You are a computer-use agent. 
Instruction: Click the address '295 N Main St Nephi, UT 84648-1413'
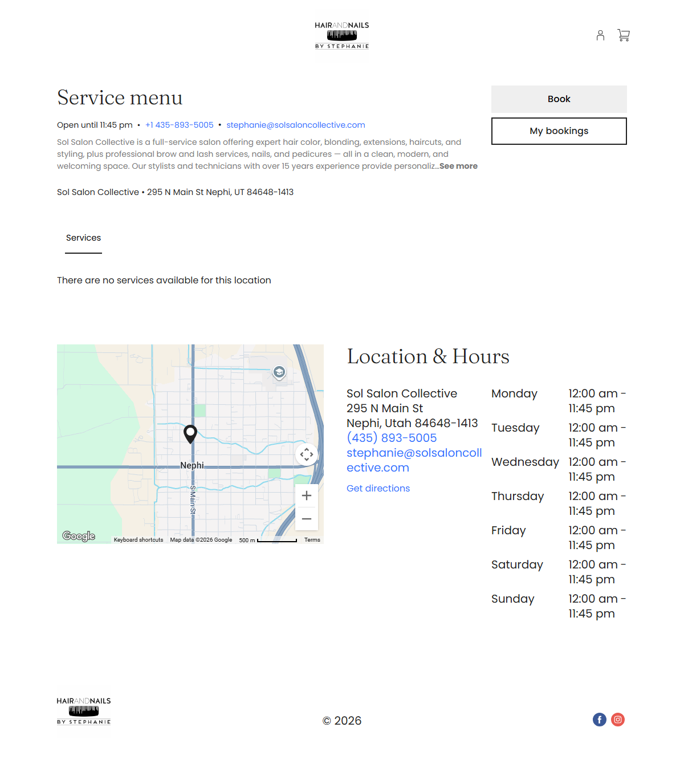[221, 192]
